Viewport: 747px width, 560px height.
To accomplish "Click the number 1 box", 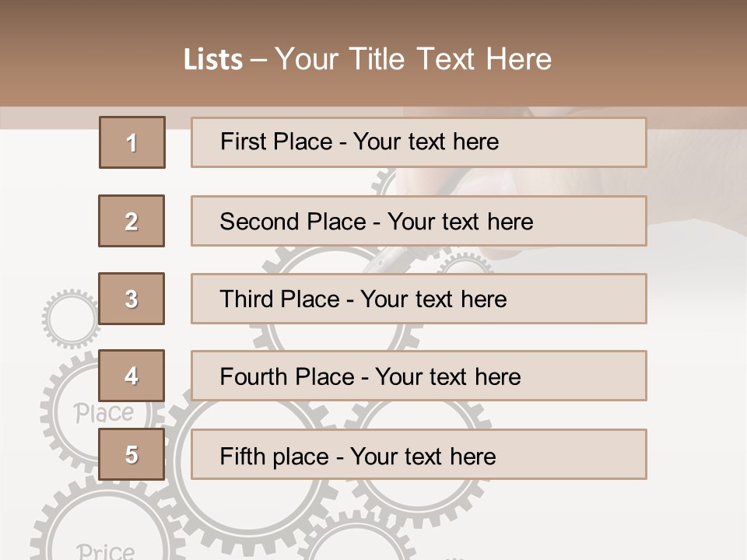I will tap(132, 142).
